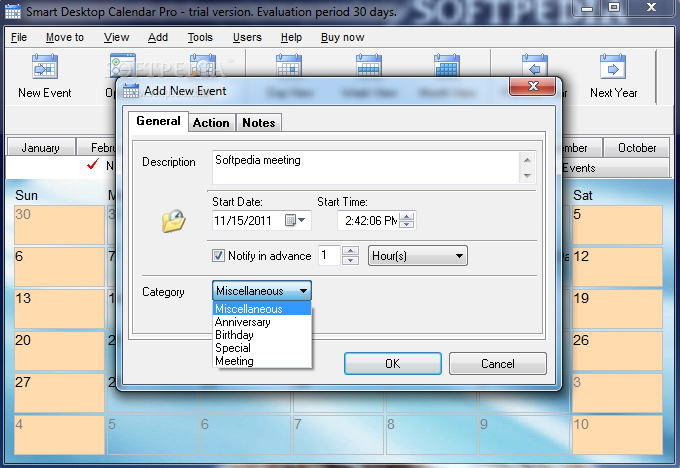
Task: Increase the notify amount up arrow
Action: click(x=350, y=251)
